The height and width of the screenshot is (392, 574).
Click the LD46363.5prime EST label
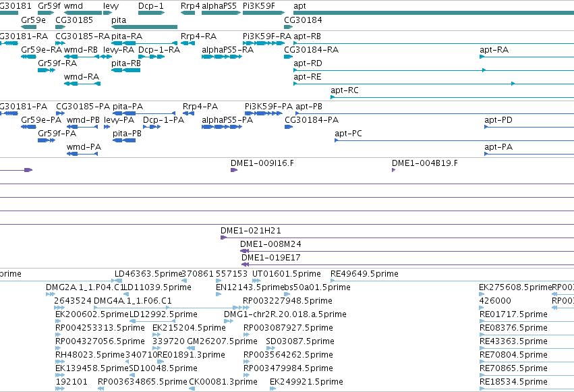pos(148,274)
